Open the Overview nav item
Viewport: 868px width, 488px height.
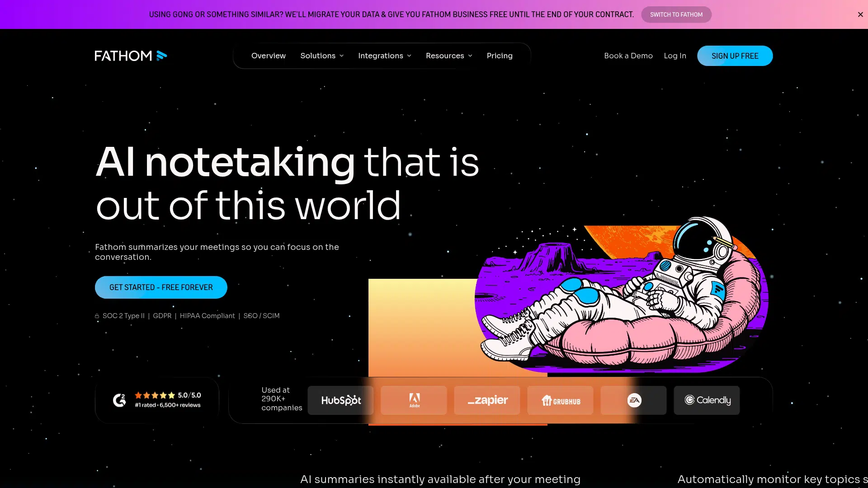pos(269,56)
